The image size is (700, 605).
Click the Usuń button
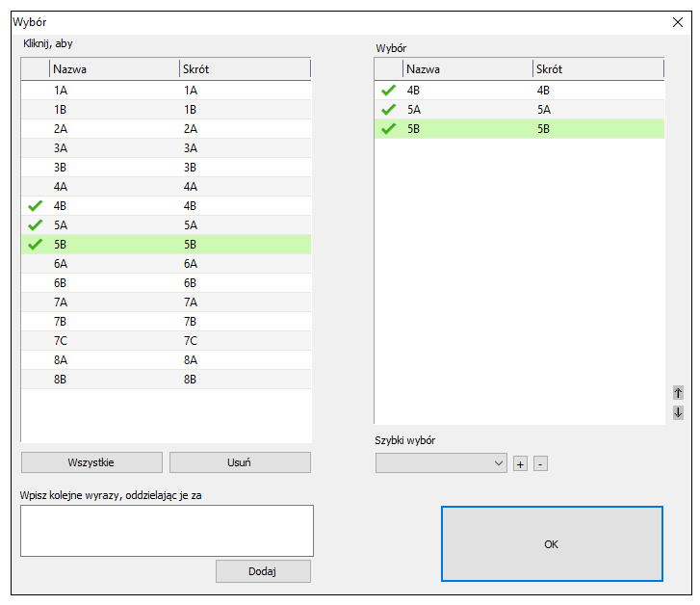(240, 462)
